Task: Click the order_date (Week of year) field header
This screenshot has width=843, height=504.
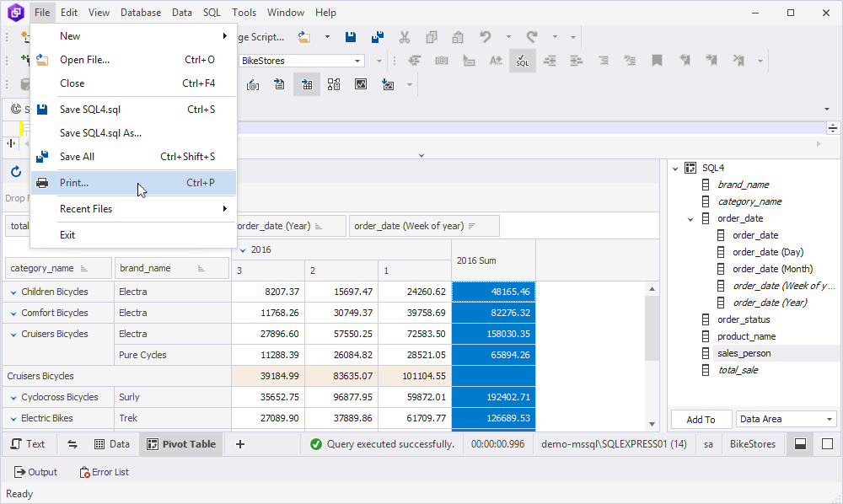Action: coord(424,226)
